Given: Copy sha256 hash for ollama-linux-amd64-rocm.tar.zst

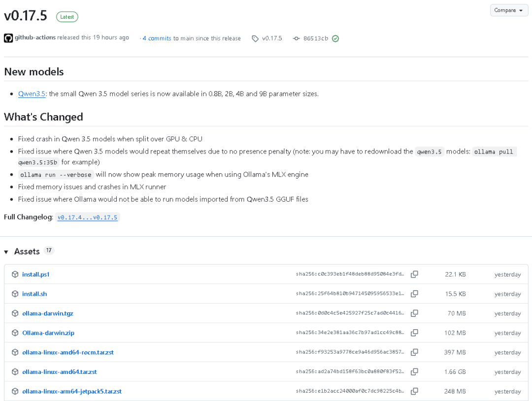Looking at the screenshot, I should 414,352.
